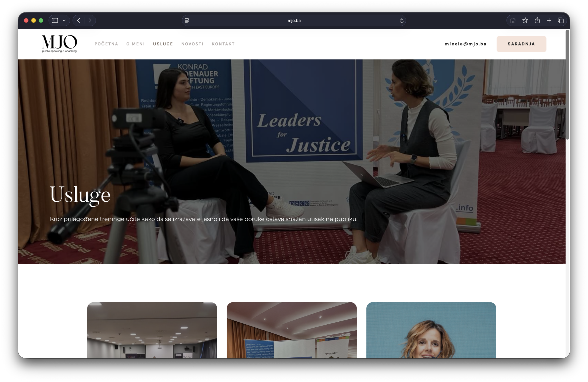Go to the O MENI page
Screen dimensions: 588x382
pyautogui.click(x=135, y=44)
